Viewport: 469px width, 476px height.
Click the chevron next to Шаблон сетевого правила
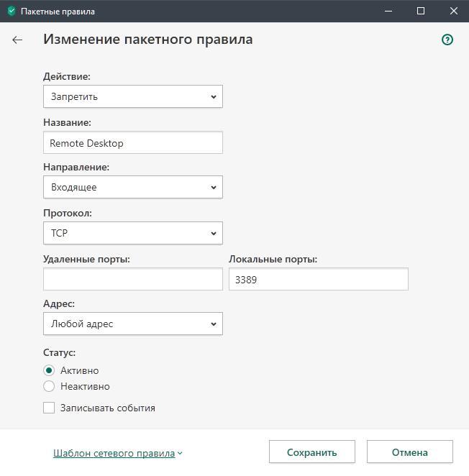pyautogui.click(x=180, y=453)
